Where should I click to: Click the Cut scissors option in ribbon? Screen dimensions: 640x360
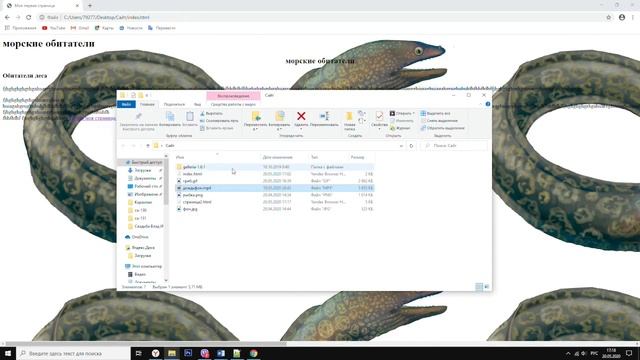(x=211, y=113)
